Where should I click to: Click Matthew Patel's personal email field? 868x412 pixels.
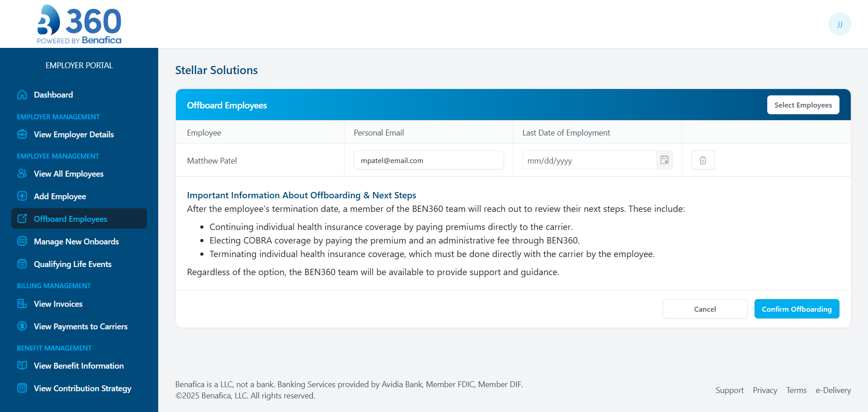[429, 160]
